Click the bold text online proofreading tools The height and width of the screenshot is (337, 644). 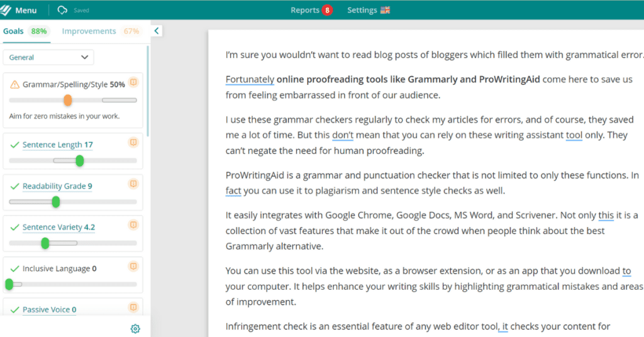(332, 80)
